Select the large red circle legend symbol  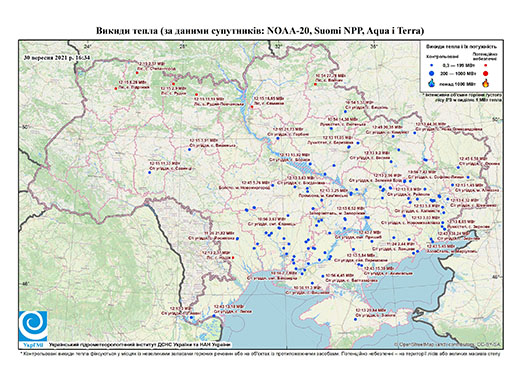pyautogui.click(x=486, y=73)
